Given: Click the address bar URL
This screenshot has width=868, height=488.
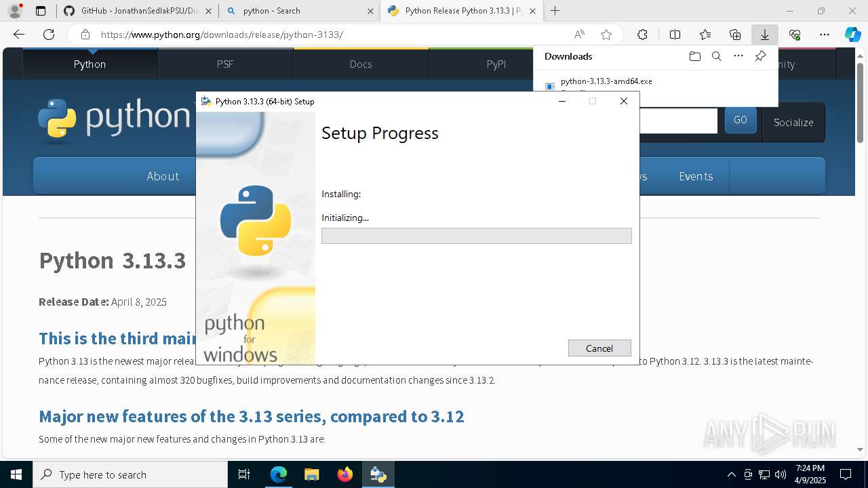Looking at the screenshot, I should pyautogui.click(x=222, y=35).
